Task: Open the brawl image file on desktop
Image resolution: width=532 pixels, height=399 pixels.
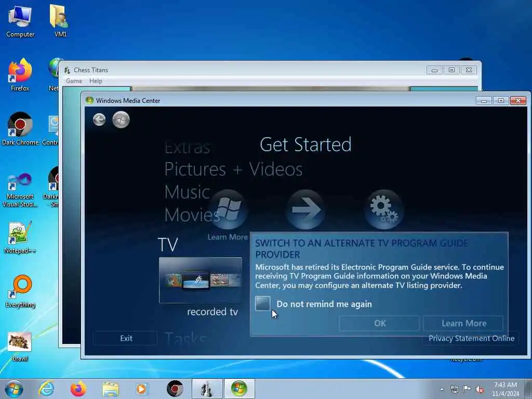Action: point(20,347)
